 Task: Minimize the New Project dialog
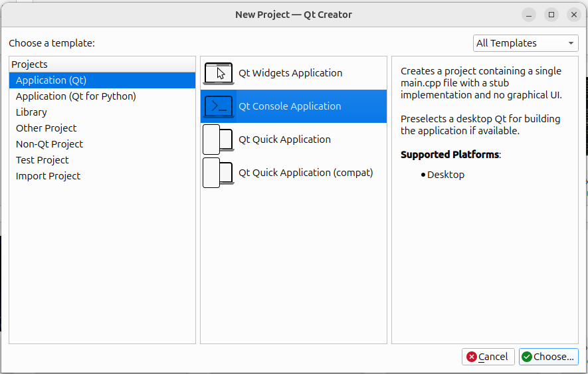click(x=529, y=15)
